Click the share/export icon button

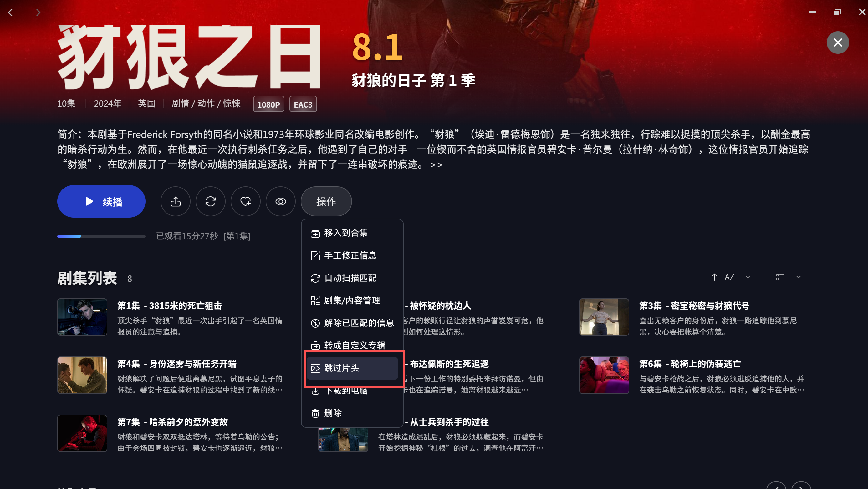click(175, 201)
